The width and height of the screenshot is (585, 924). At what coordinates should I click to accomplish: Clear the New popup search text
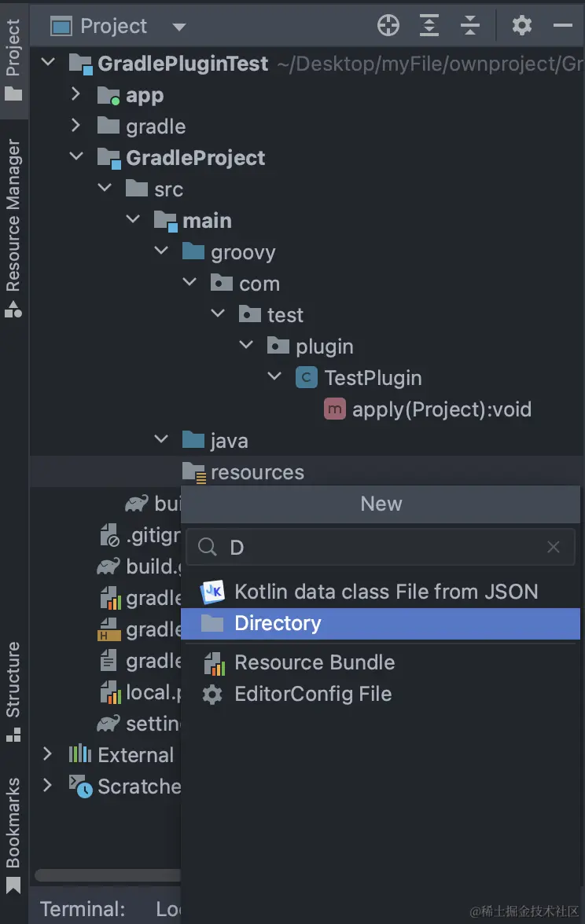pos(554,547)
